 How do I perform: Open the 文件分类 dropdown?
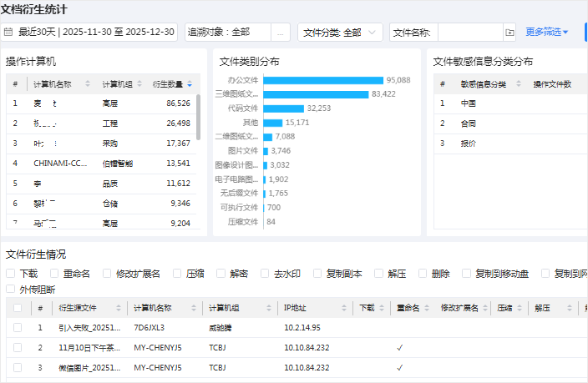[x=340, y=33]
